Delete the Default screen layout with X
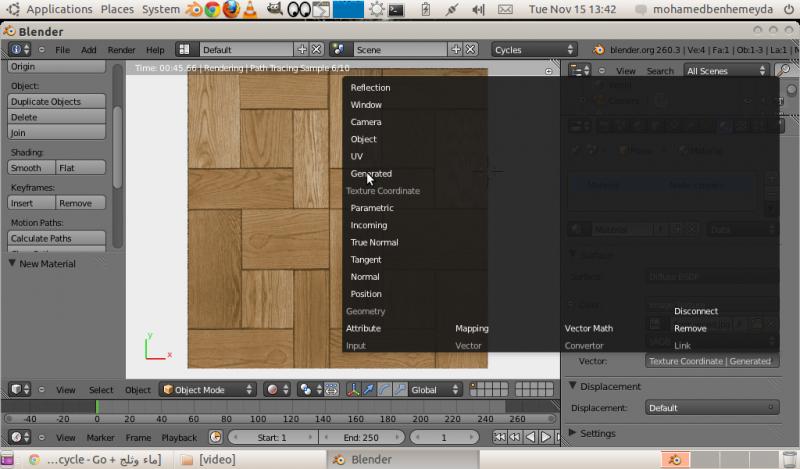The width and height of the screenshot is (800, 469). tap(317, 49)
